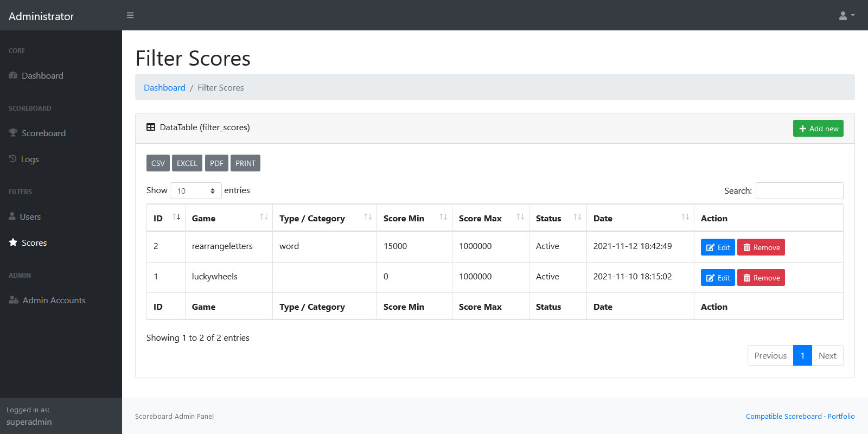Screen dimensions: 868x434
Task: Remove the luckywheels row
Action: [x=761, y=278]
